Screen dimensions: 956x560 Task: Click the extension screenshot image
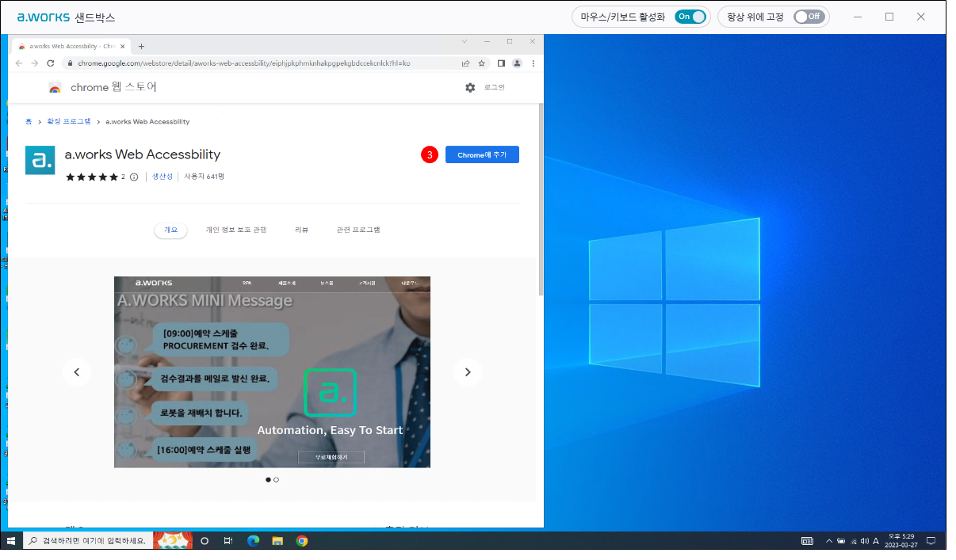pyautogui.click(x=272, y=371)
